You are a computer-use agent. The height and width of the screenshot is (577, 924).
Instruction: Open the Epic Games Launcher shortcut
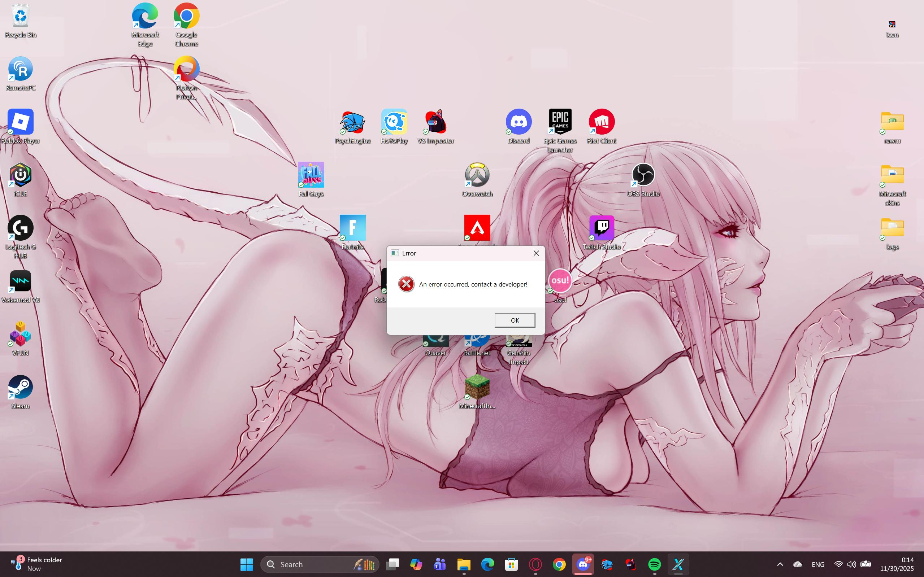point(560,122)
